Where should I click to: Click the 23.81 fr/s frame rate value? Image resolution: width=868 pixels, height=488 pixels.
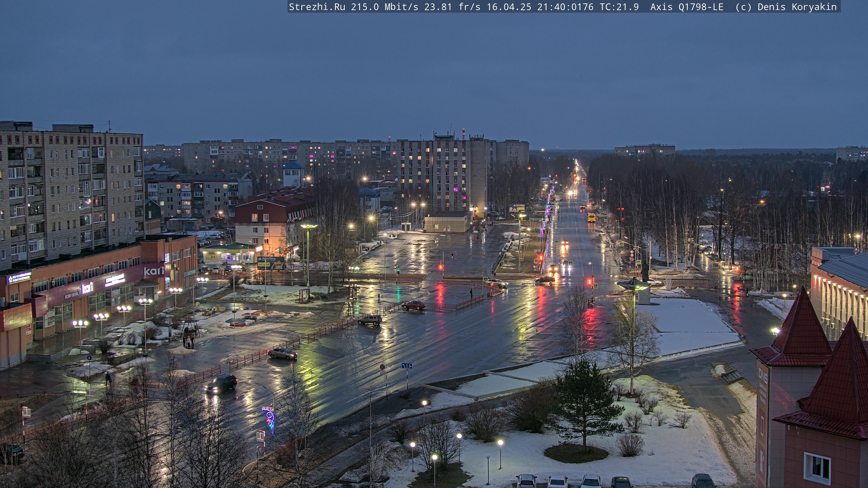[x=452, y=7]
